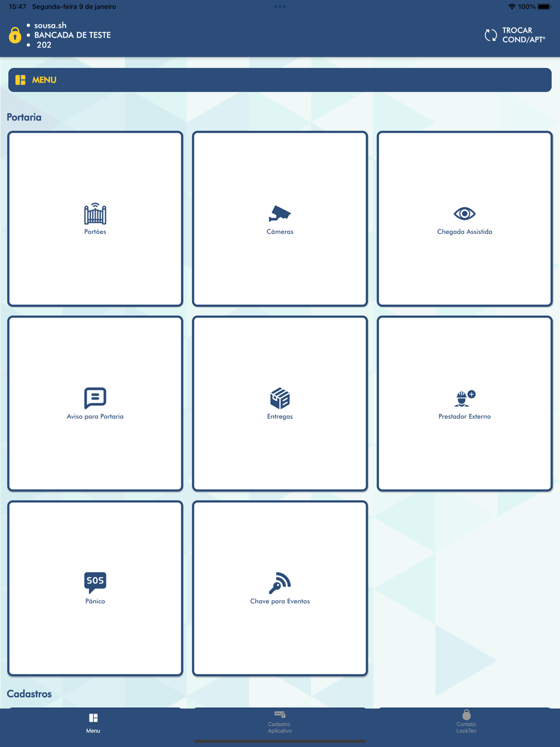560x747 pixels.
Task: Tap the home indicator bar
Action: point(280,741)
